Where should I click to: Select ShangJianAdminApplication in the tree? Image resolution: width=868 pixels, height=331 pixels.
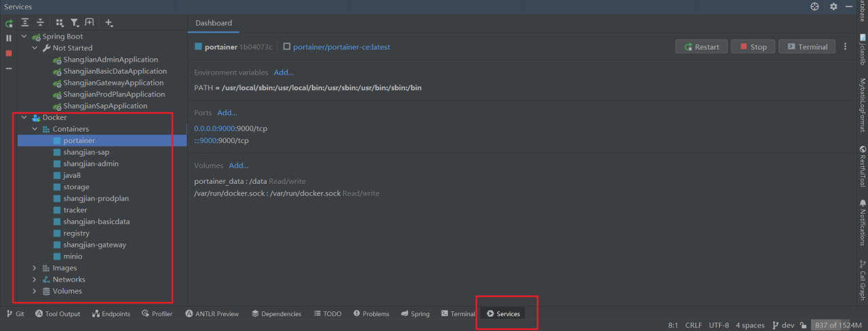[111, 60]
